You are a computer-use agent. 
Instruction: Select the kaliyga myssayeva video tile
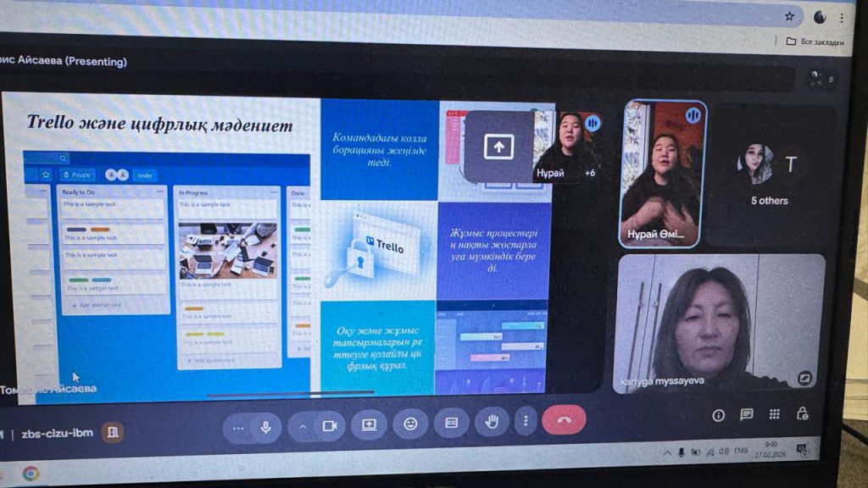coord(720,323)
